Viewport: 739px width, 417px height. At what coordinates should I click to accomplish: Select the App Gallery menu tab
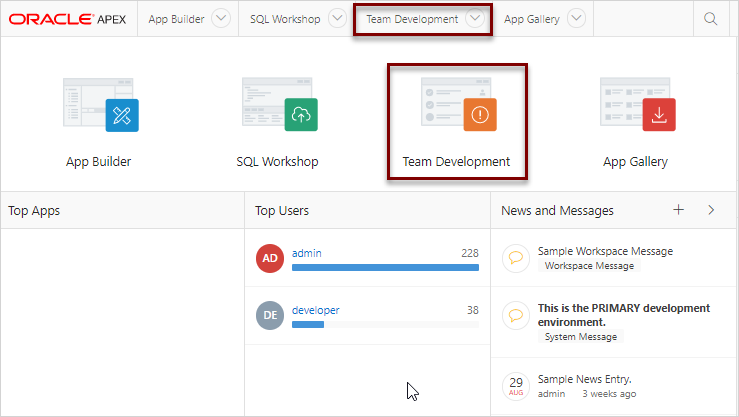[532, 19]
